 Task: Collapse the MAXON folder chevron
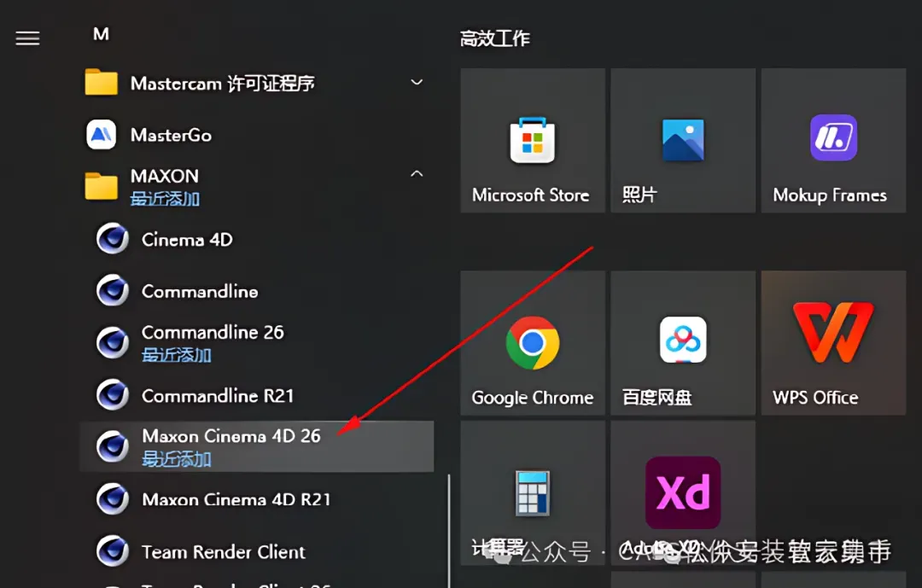pyautogui.click(x=417, y=173)
